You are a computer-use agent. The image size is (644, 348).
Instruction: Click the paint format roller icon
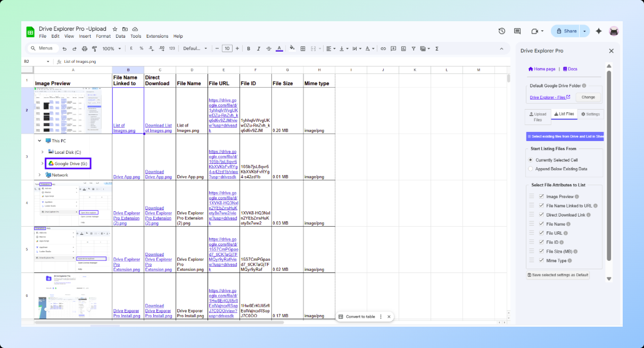(x=95, y=48)
